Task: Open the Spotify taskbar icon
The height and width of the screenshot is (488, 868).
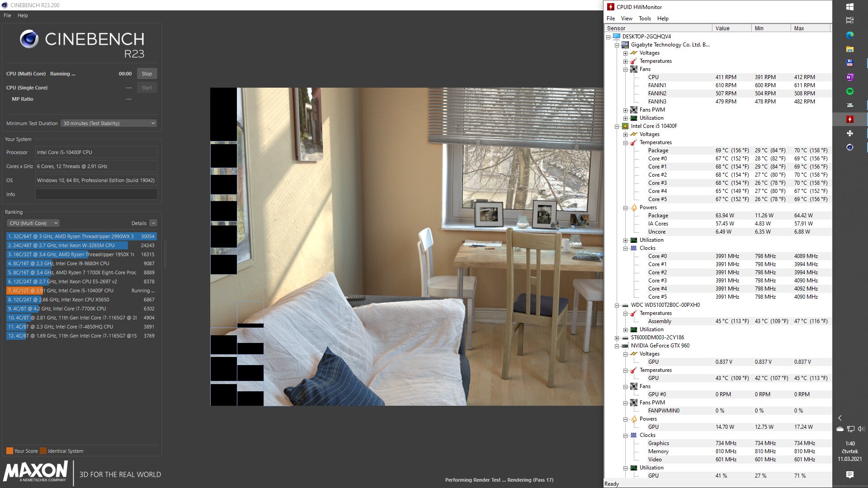Action: pyautogui.click(x=849, y=91)
